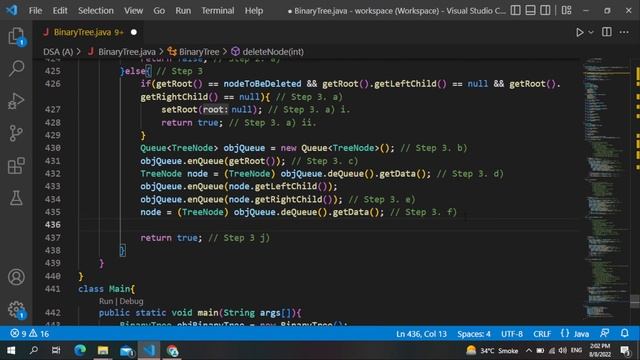Open the Terminal menu
The width and height of the screenshot is (640, 360).
(x=218, y=11)
